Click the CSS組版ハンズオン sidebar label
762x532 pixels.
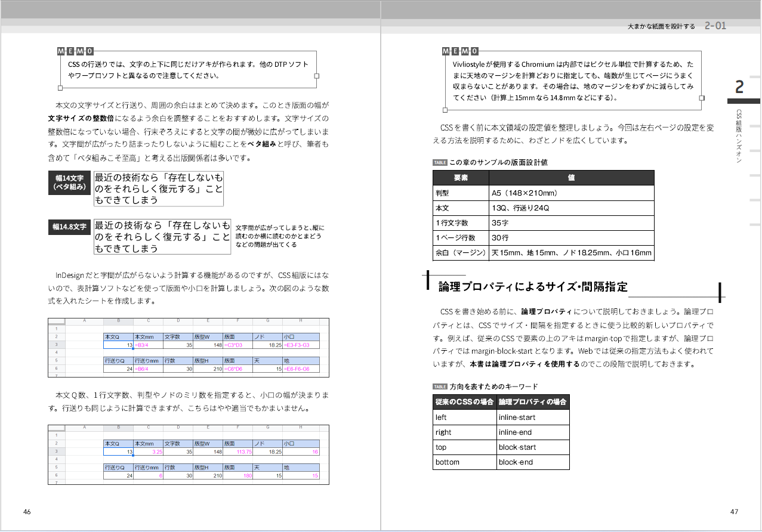(x=738, y=139)
